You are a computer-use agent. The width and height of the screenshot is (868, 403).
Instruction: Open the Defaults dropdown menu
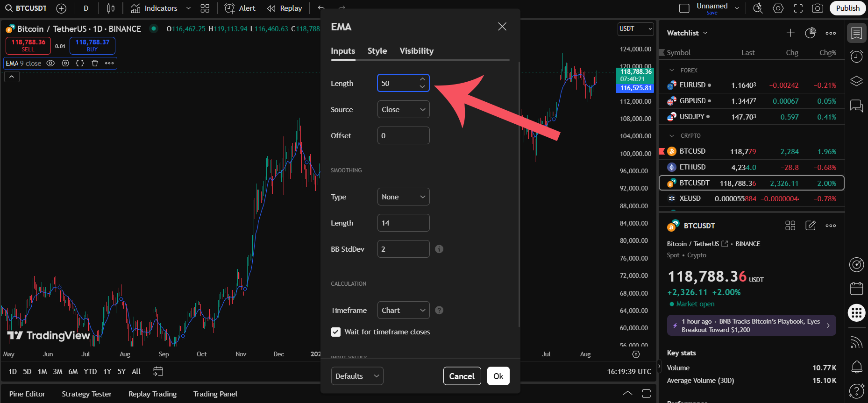pyautogui.click(x=357, y=376)
